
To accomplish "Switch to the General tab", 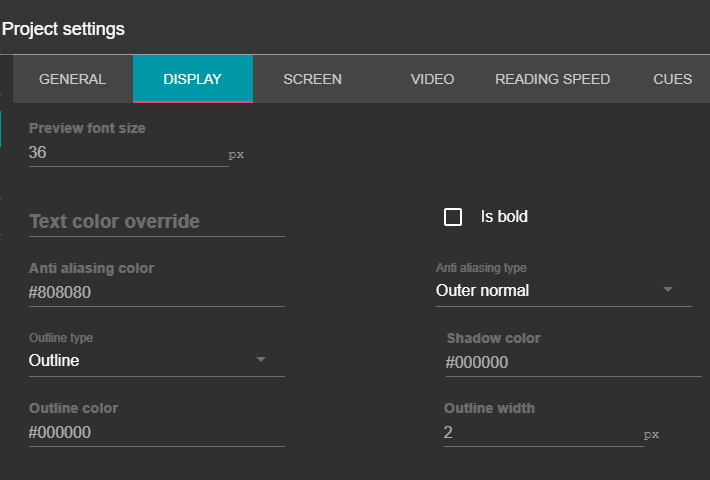I will pyautogui.click(x=72, y=79).
